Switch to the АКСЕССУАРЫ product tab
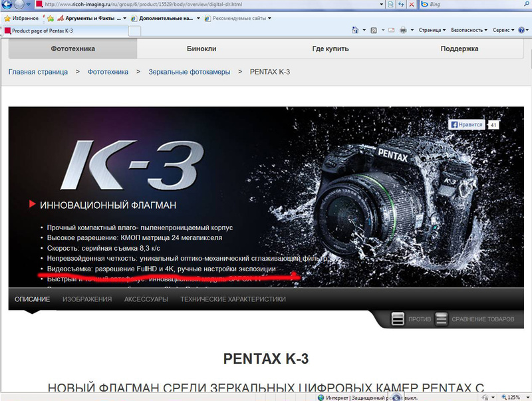This screenshot has height=401, width=532. [146, 299]
